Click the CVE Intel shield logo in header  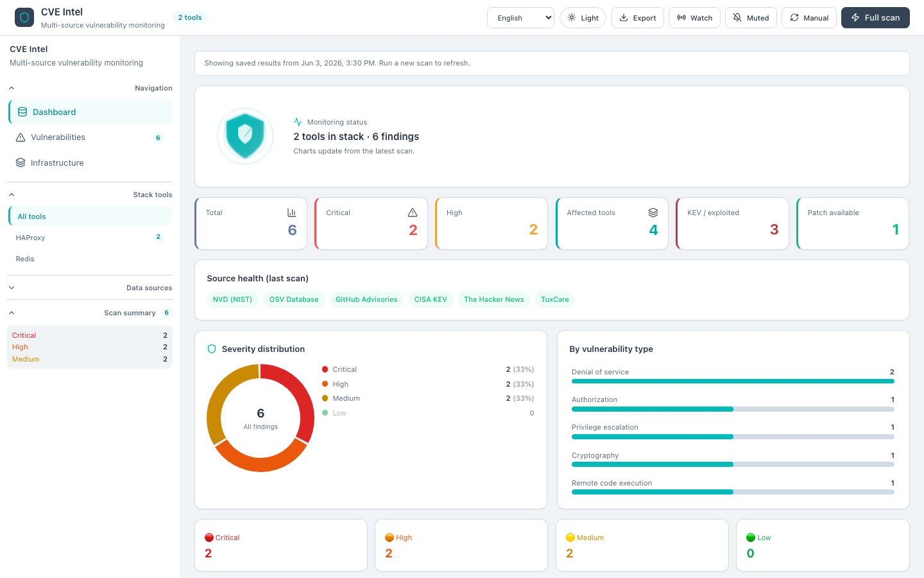point(24,17)
